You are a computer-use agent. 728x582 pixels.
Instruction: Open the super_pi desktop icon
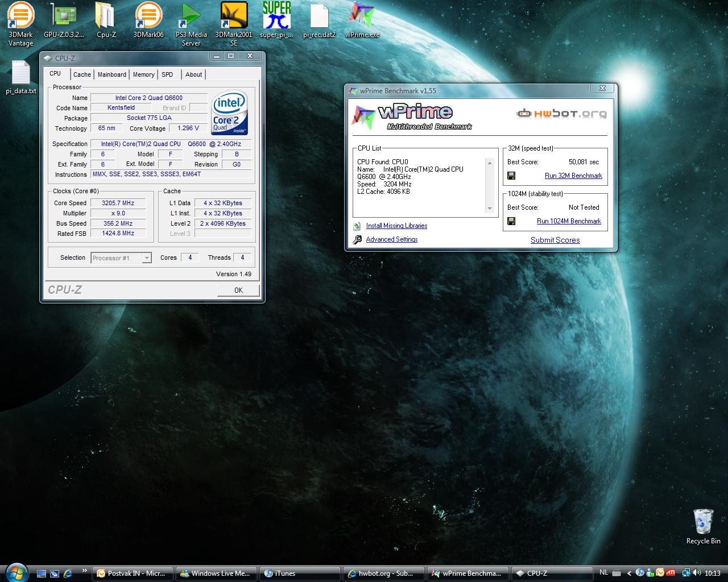[276, 21]
